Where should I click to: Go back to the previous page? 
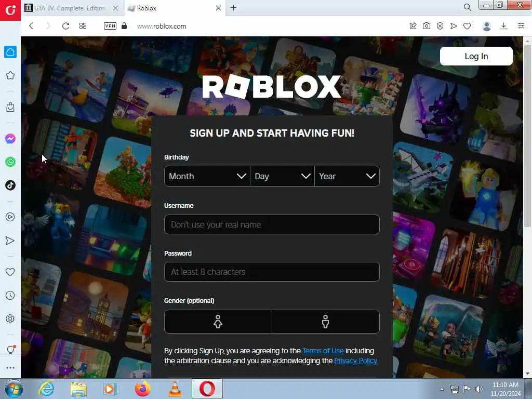(31, 26)
